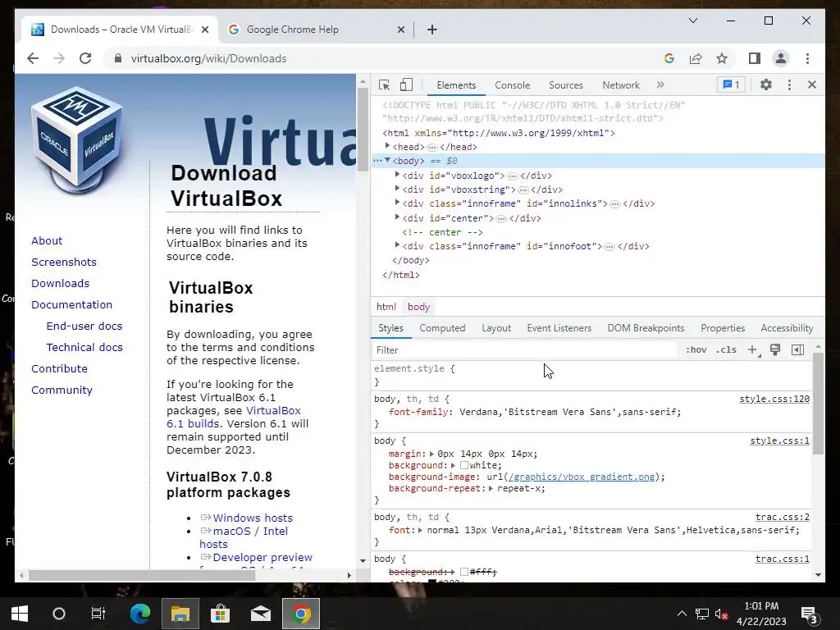Image resolution: width=840 pixels, height=630 pixels.
Task: Open the Properties pane tab
Action: coord(723,328)
